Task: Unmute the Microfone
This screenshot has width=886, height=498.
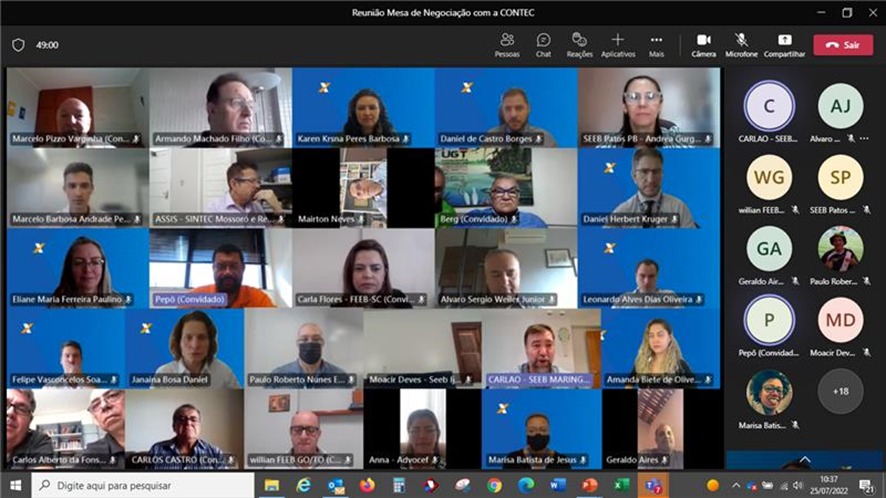Action: (x=741, y=45)
